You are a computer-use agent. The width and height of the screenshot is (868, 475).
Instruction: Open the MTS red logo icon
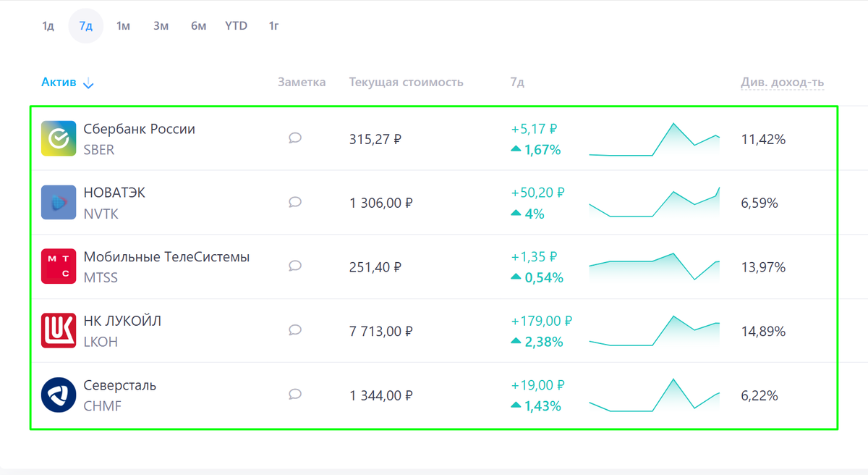pos(59,267)
